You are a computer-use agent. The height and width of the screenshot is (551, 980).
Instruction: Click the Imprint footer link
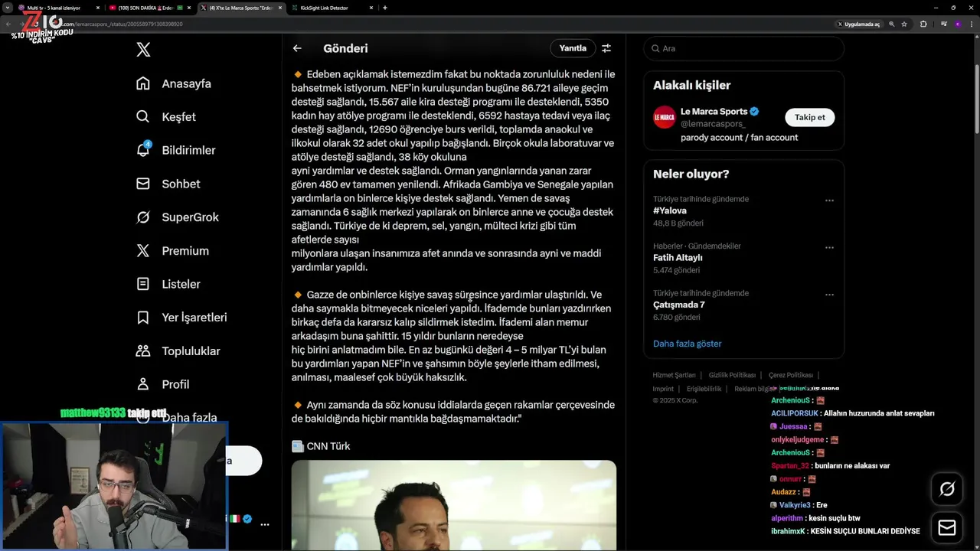pos(663,389)
